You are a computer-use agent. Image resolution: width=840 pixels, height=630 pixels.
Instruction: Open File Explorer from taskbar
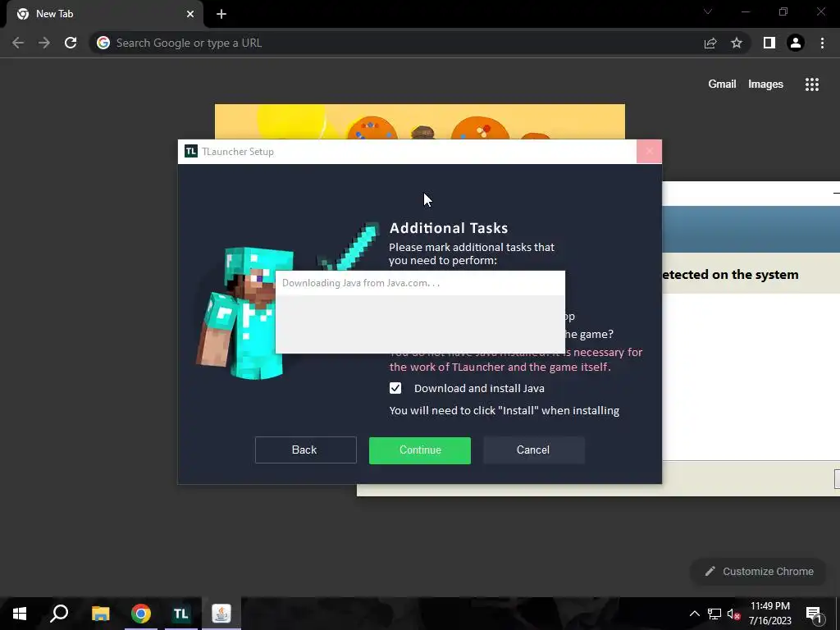click(100, 614)
